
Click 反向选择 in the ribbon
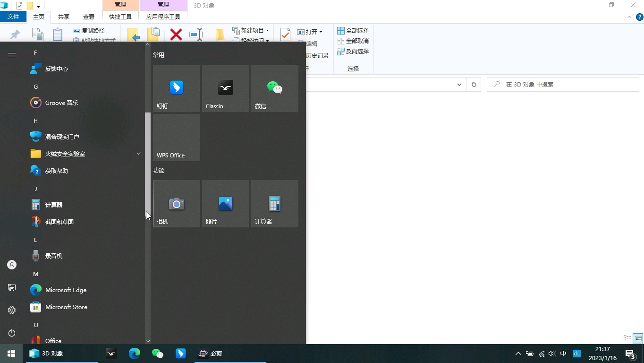[x=353, y=51]
